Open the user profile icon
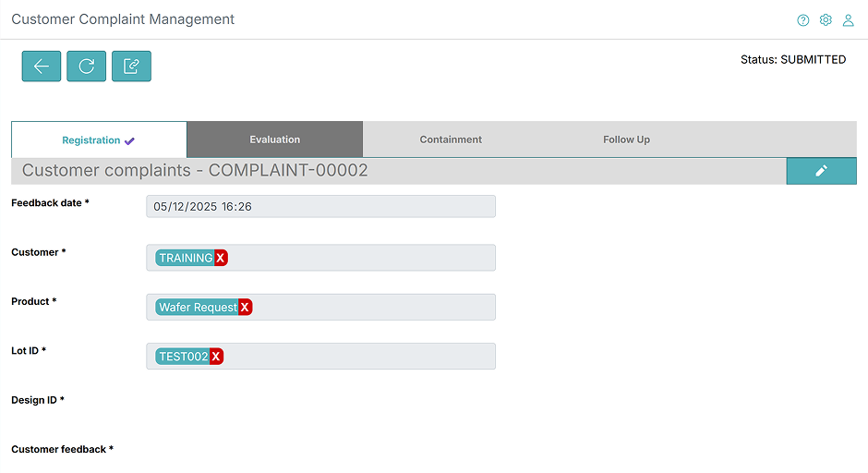This screenshot has width=868, height=473. click(848, 20)
